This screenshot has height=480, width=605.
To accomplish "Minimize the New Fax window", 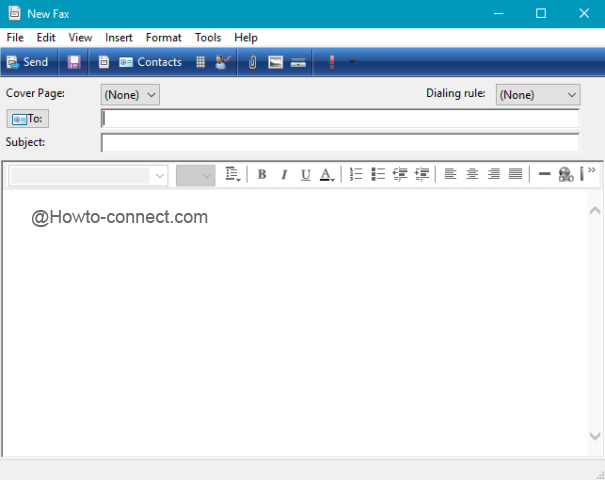I will [499, 14].
